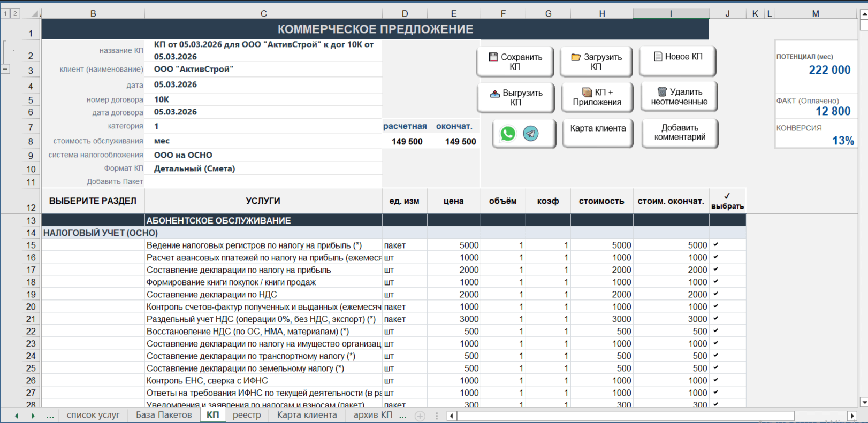Toggle checkmark for Контроль ЕНС, сверка с ИФНС

point(716,380)
